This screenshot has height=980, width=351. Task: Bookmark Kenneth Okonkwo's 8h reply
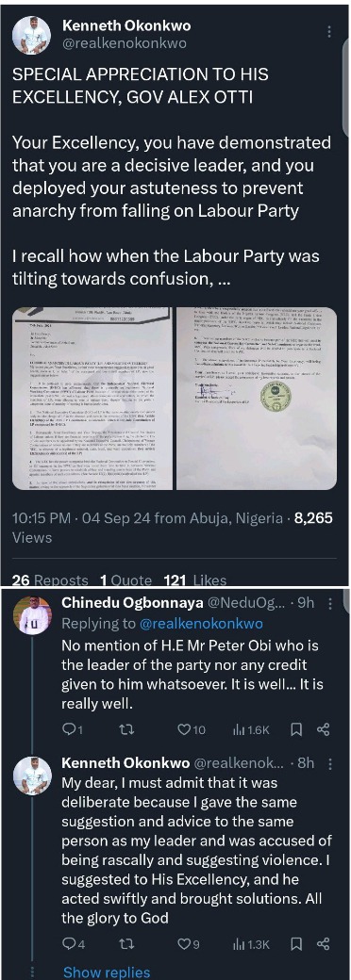click(x=297, y=943)
